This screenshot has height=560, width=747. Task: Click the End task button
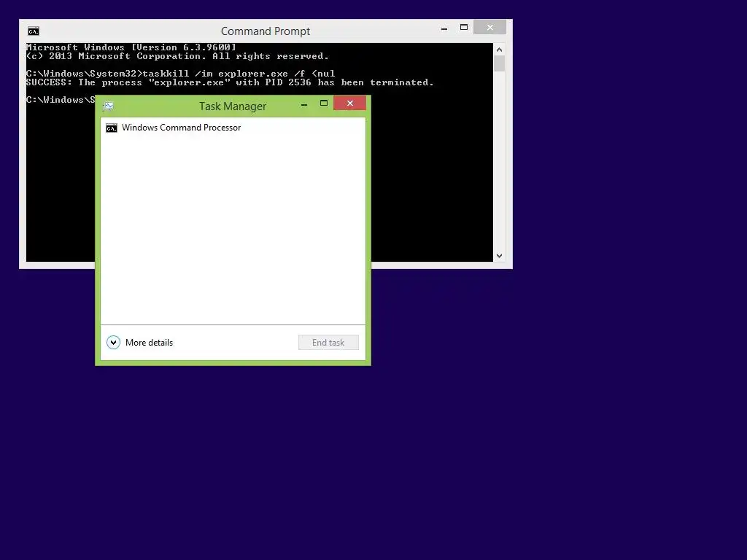pyautogui.click(x=328, y=343)
